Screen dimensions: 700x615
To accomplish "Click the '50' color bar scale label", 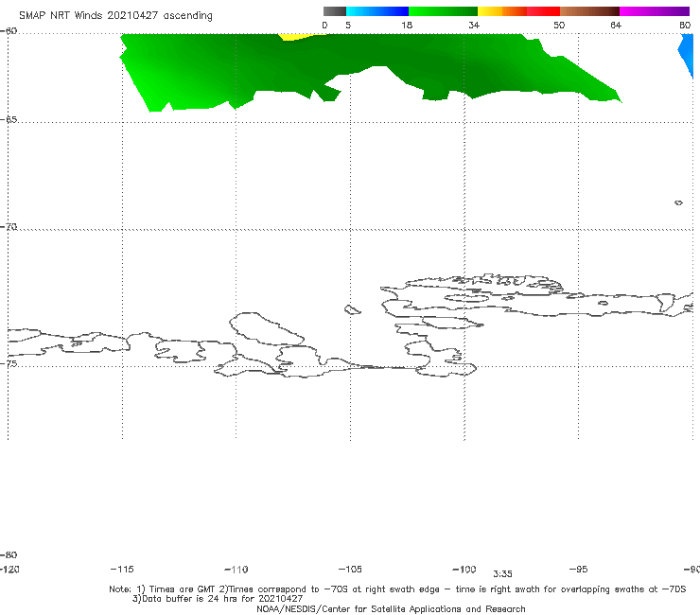I will (x=559, y=26).
